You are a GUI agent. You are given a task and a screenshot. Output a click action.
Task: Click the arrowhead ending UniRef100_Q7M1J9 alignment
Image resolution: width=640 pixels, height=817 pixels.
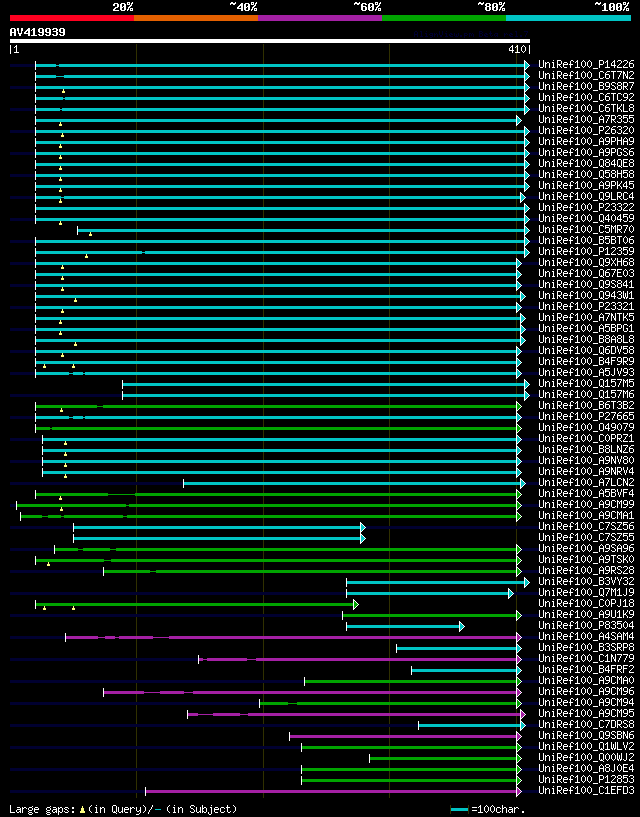pos(511,593)
